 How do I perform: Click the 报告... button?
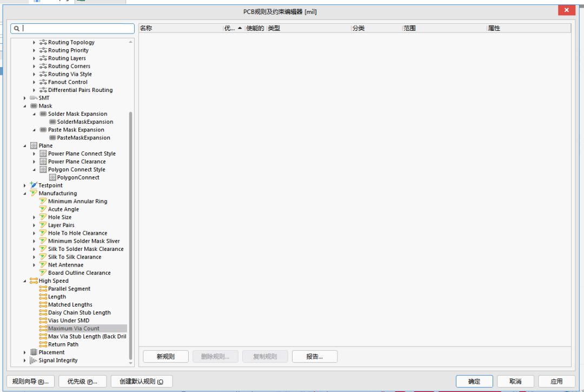[x=315, y=357]
